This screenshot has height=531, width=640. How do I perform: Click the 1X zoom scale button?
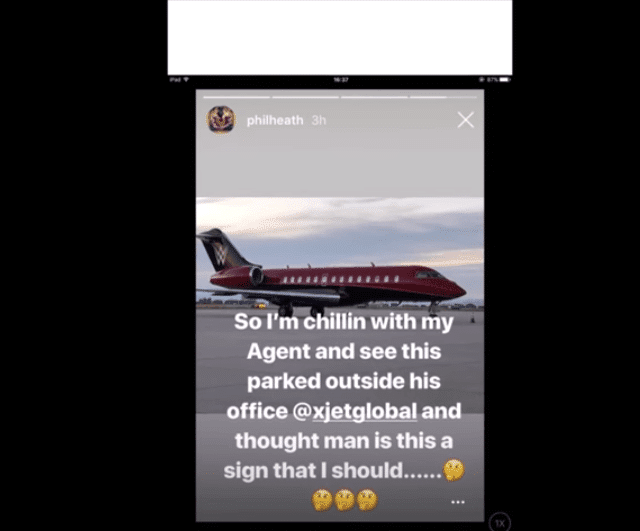point(500,522)
